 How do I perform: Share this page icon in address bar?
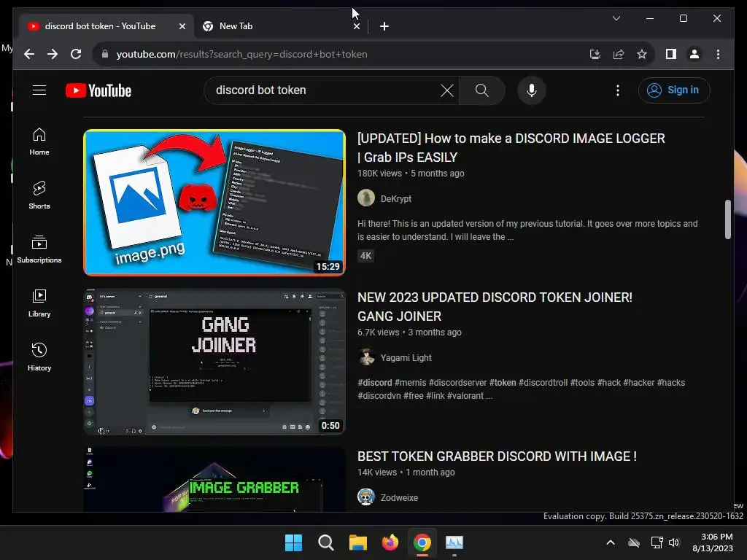coord(619,54)
